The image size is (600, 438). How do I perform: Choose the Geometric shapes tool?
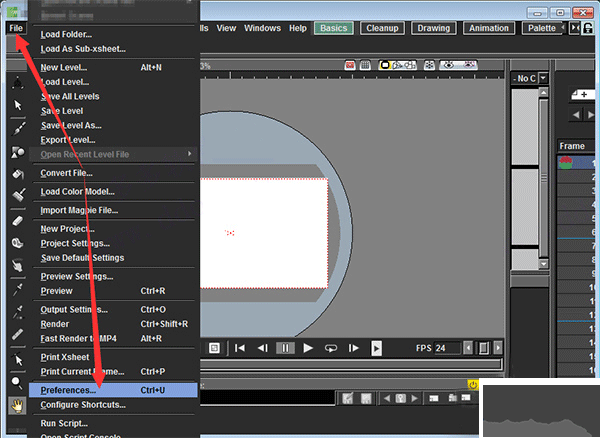tap(17, 152)
